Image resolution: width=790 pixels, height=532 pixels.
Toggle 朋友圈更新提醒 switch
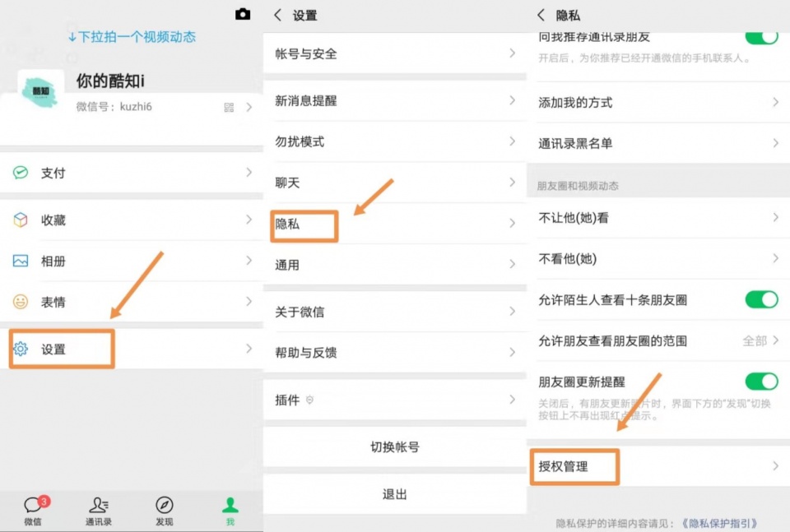pyautogui.click(x=761, y=382)
